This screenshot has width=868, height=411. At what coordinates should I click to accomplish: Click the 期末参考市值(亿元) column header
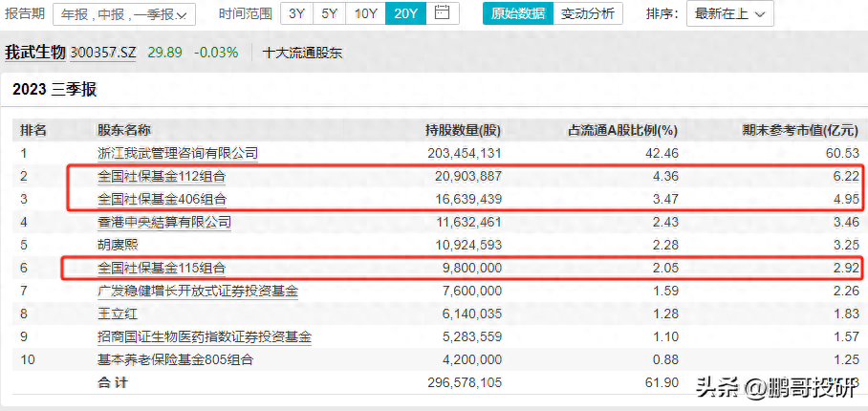(800, 131)
